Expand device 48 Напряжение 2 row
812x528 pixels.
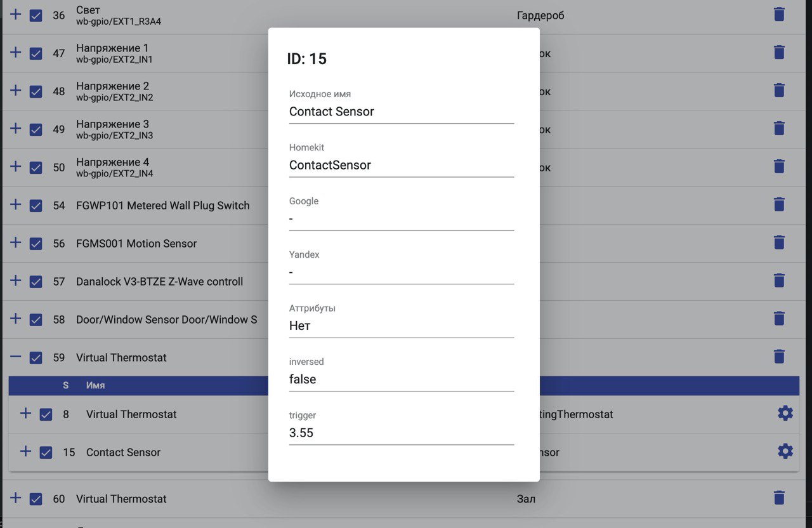pyautogui.click(x=16, y=90)
